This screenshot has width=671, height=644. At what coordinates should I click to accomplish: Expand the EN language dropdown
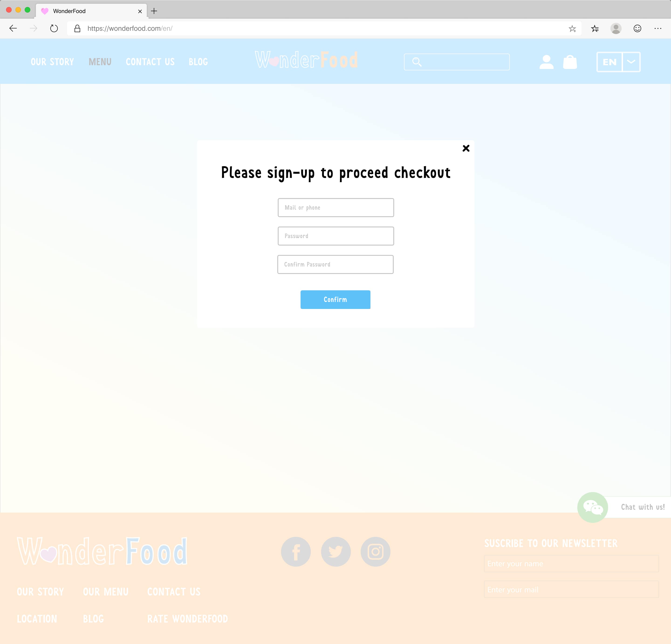pyautogui.click(x=631, y=62)
